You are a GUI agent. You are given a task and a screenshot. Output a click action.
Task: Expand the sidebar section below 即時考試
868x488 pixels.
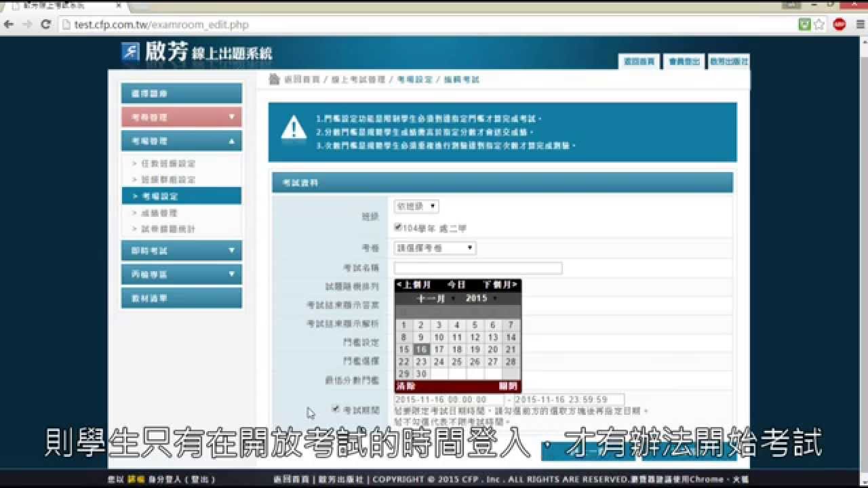(181, 274)
